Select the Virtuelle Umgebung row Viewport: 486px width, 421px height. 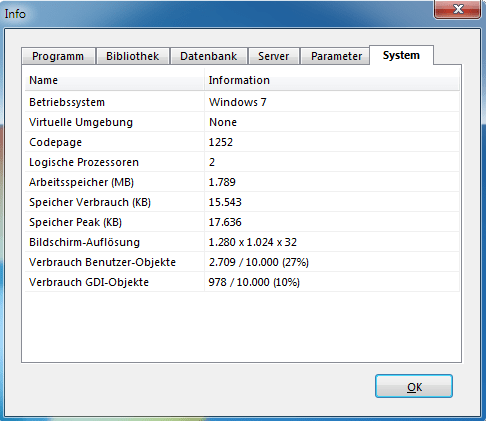pyautogui.click(x=242, y=122)
